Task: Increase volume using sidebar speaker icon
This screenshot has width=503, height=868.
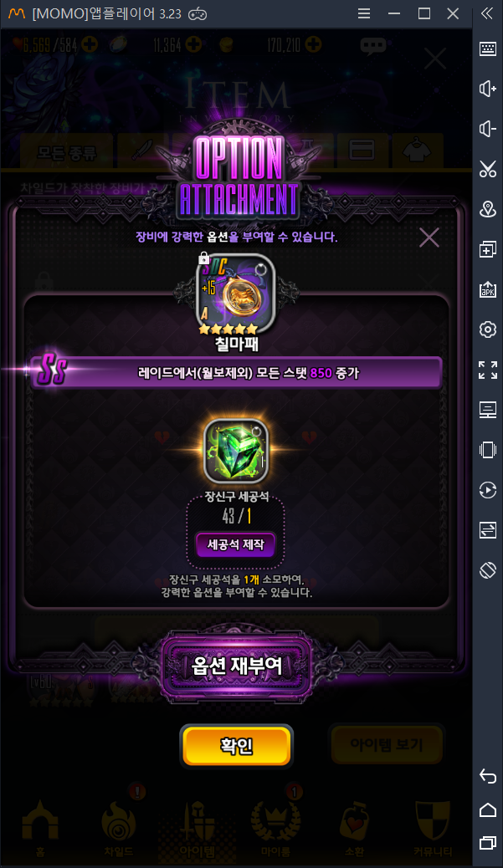Action: click(487, 89)
